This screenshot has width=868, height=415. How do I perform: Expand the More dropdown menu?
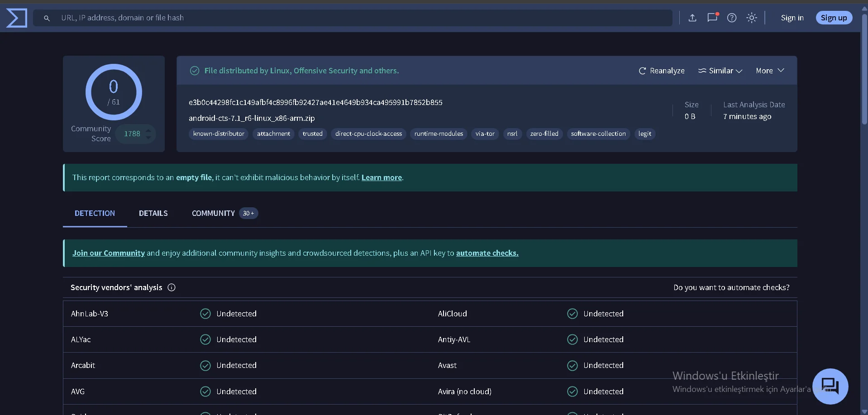769,71
